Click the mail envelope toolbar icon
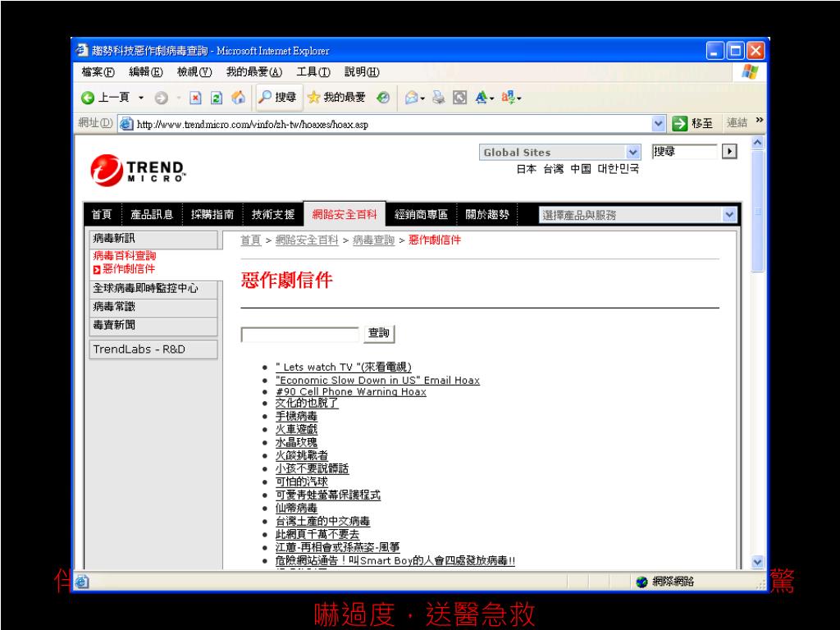Image resolution: width=840 pixels, height=630 pixels. click(412, 98)
